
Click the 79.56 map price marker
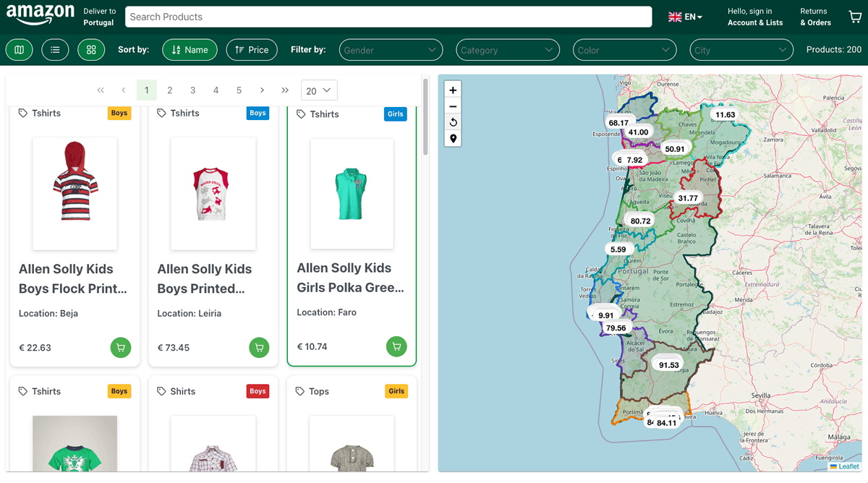pos(616,328)
